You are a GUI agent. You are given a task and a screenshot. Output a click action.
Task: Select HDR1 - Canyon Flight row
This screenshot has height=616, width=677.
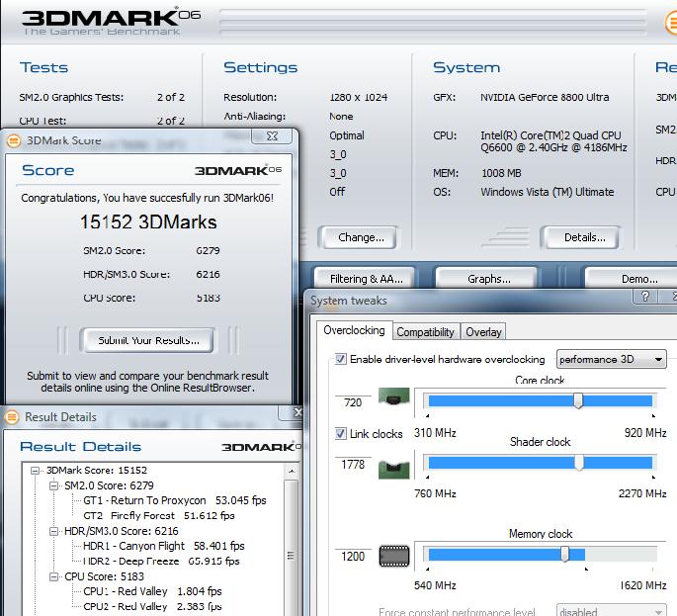pos(164,546)
